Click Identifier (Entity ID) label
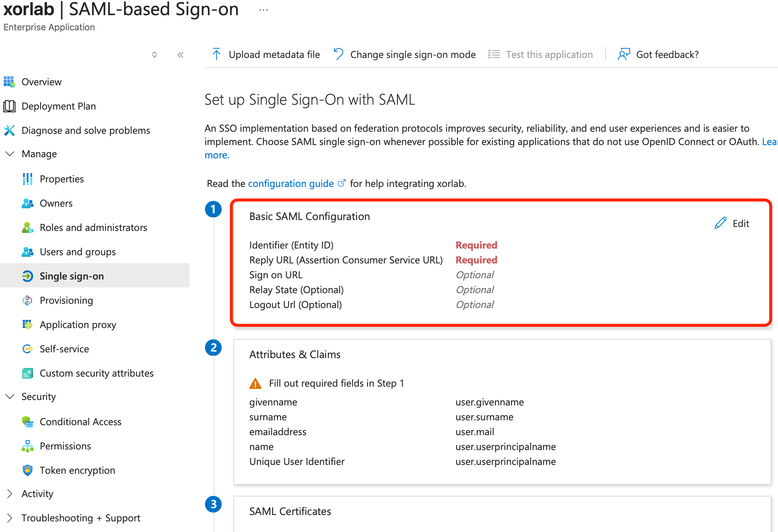The image size is (778, 532). 291,245
